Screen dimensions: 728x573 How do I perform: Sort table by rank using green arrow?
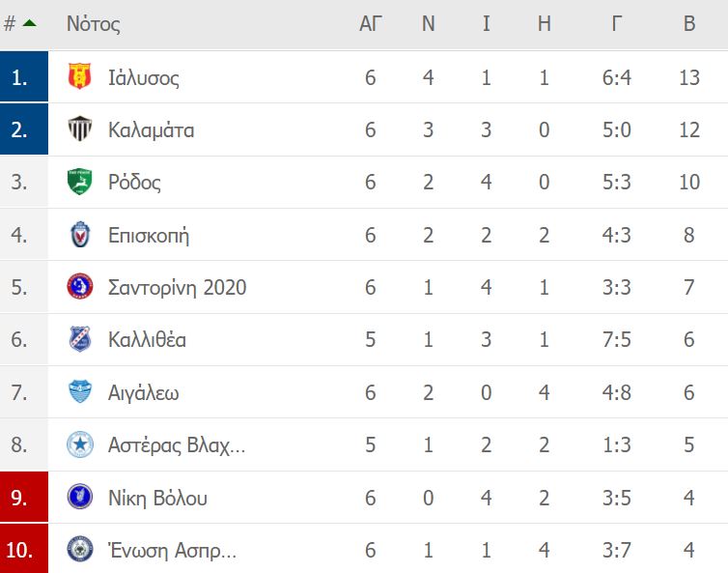(x=29, y=23)
